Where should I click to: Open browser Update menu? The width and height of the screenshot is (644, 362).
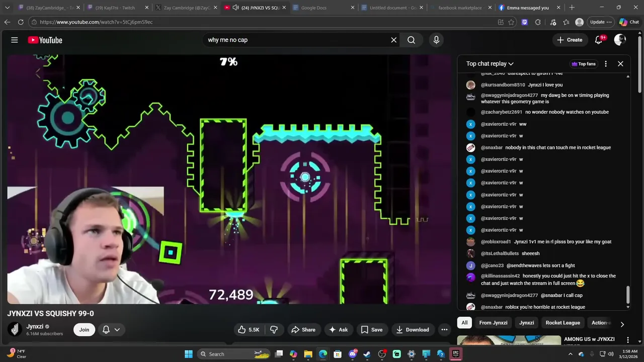601,22
